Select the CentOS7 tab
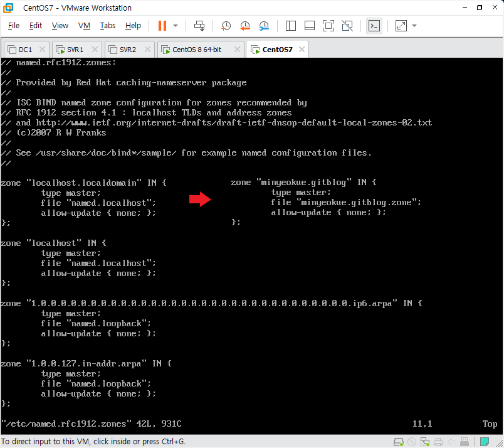This screenshot has height=448, width=504. 278,50
